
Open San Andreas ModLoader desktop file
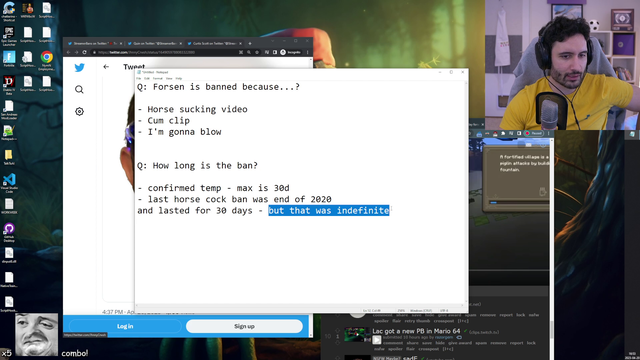(x=9, y=109)
